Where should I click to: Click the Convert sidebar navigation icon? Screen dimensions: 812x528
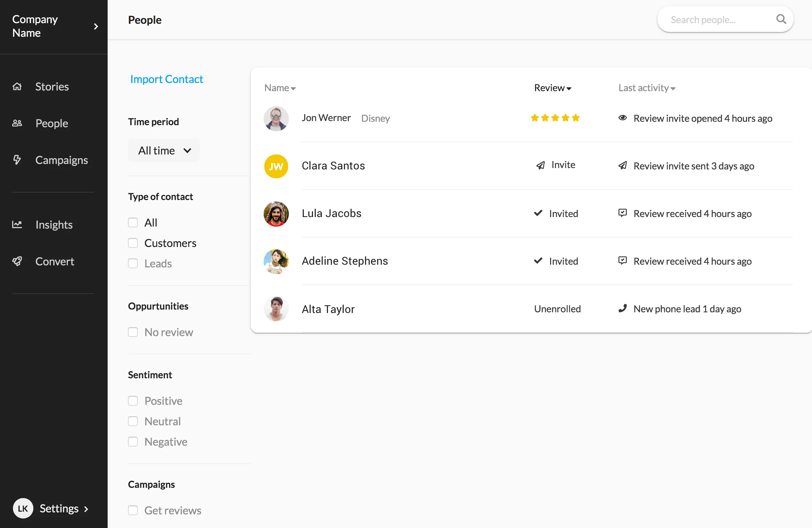[17, 261]
